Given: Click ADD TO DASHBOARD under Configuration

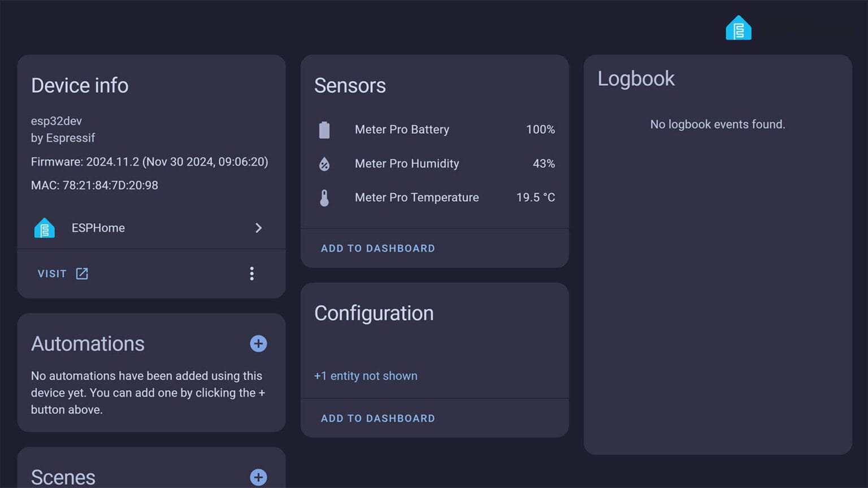Looking at the screenshot, I should [x=377, y=418].
